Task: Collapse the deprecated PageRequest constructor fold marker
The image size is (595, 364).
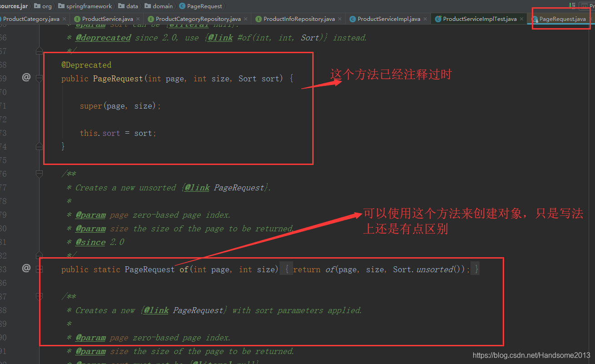Action: tap(39, 78)
